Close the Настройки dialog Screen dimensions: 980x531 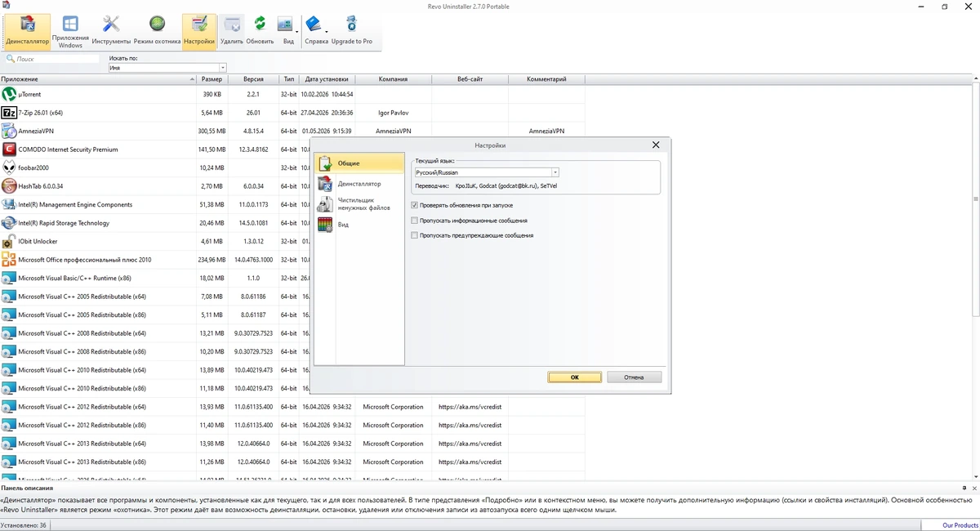coord(656,145)
